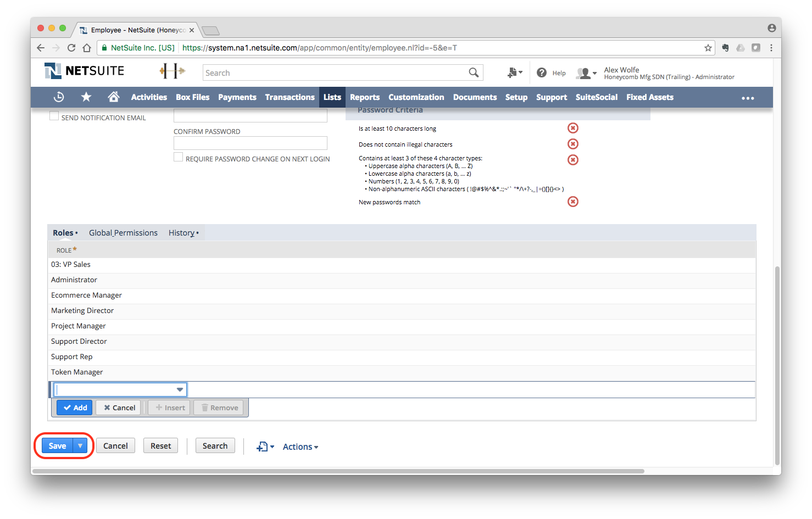This screenshot has width=812, height=519.
Task: Focus the global Search field
Action: [x=336, y=72]
